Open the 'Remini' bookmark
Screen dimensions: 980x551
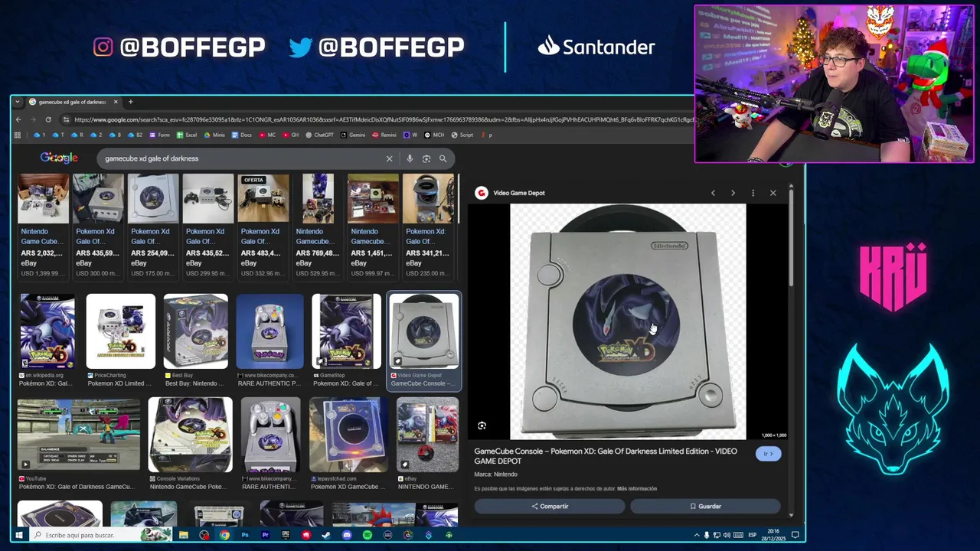[x=384, y=135]
